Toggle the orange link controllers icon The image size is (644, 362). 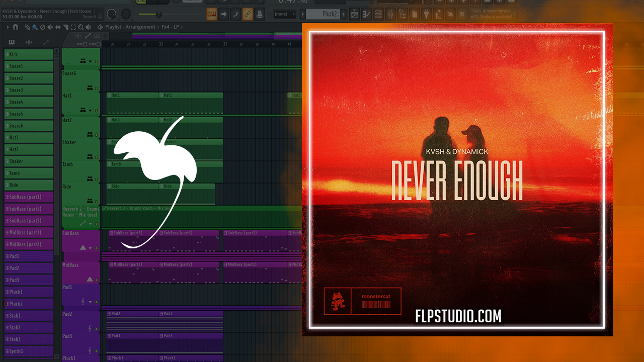(x=248, y=14)
